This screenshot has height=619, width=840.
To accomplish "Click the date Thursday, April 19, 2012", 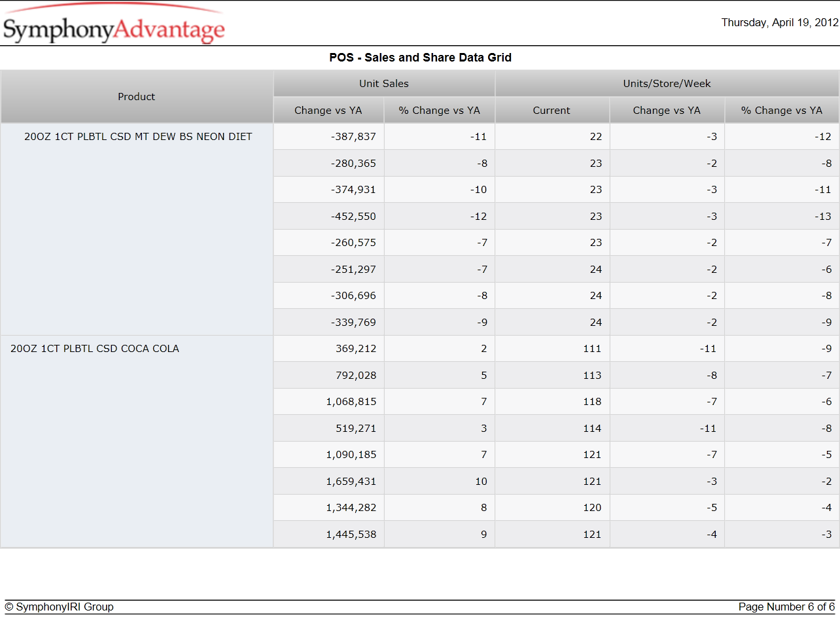I will (780, 22).
